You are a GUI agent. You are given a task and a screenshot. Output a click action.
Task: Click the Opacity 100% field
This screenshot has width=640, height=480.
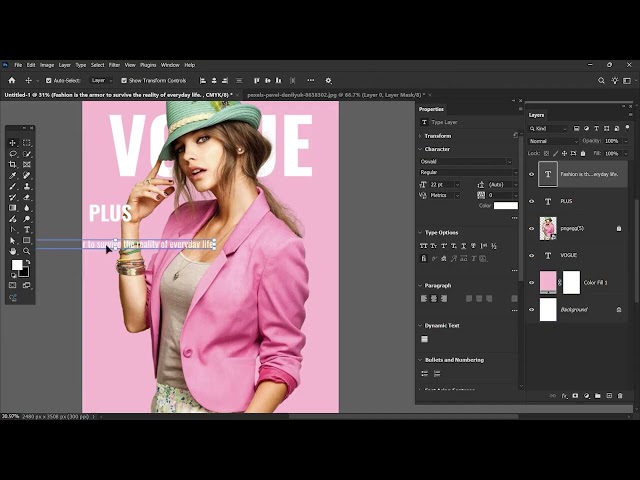pos(611,141)
